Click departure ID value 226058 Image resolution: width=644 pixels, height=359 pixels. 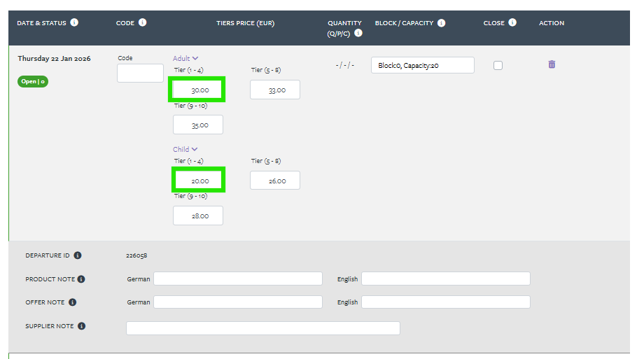[x=136, y=255]
